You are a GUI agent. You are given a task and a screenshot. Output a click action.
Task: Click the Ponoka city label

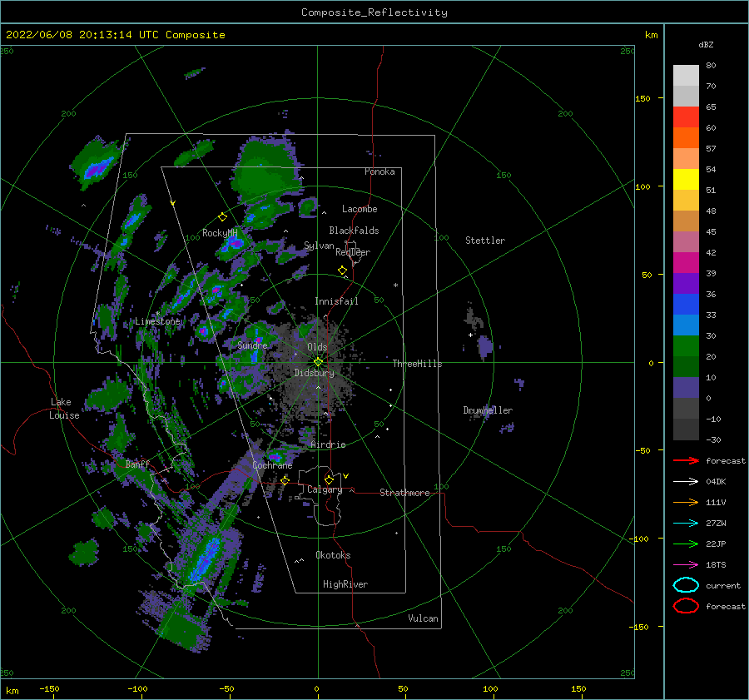tap(379, 171)
